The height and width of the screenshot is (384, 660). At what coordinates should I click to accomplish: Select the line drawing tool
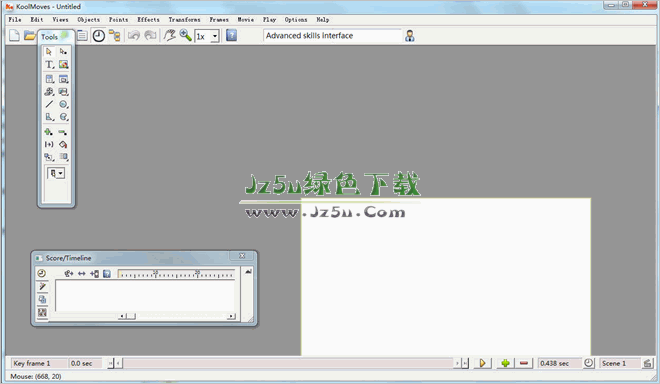[49, 104]
